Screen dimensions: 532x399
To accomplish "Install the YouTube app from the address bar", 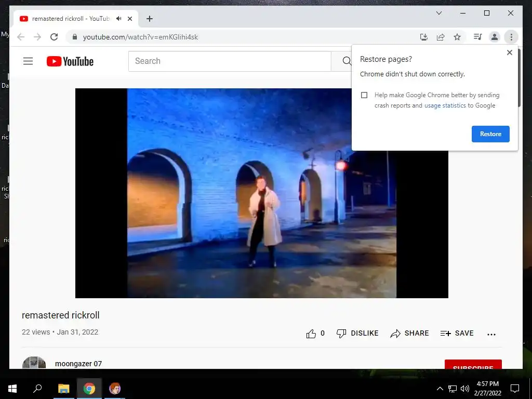I will click(424, 37).
